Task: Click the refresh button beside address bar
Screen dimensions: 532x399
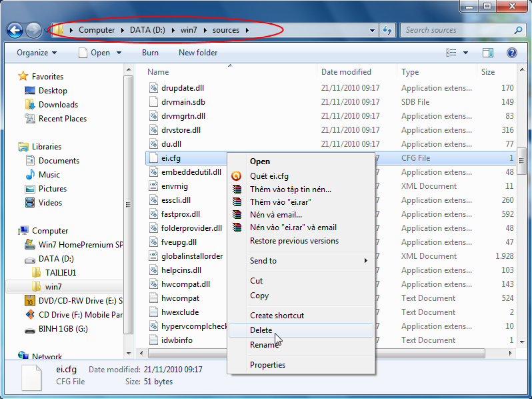Action: [x=388, y=30]
